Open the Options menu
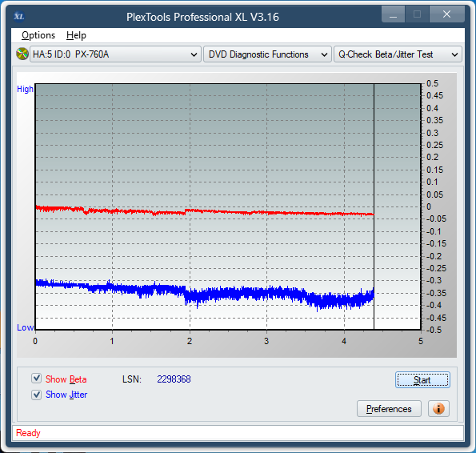This screenshot has width=476, height=453. pyautogui.click(x=38, y=35)
